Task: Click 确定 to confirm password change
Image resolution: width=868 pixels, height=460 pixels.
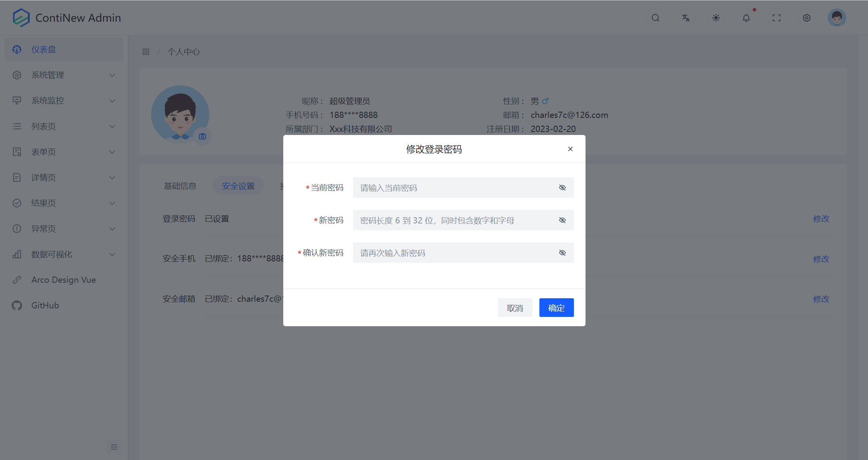Action: (x=556, y=308)
